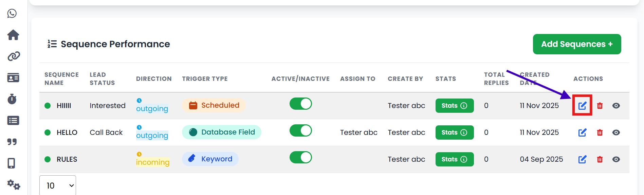Show Stats for the HIIIII sequence
Screen dimensions: 644x195
pos(454,106)
